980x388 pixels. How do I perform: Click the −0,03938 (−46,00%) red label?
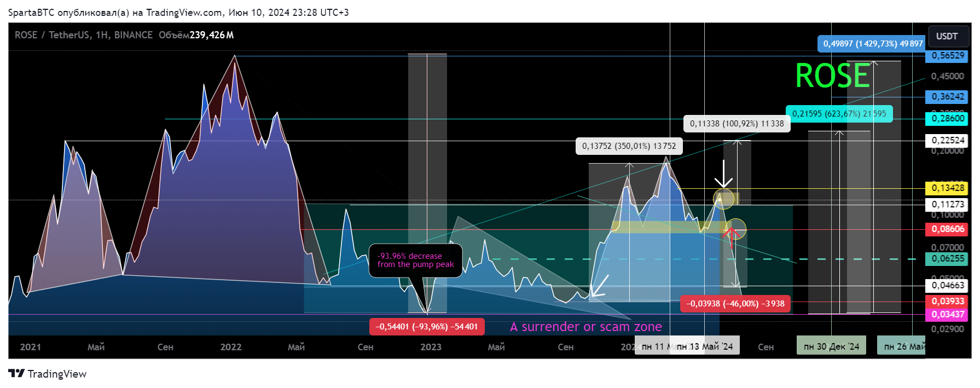(x=735, y=304)
